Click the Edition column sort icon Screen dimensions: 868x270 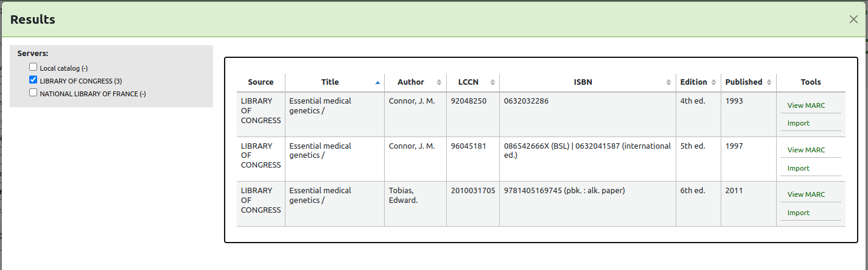point(713,82)
